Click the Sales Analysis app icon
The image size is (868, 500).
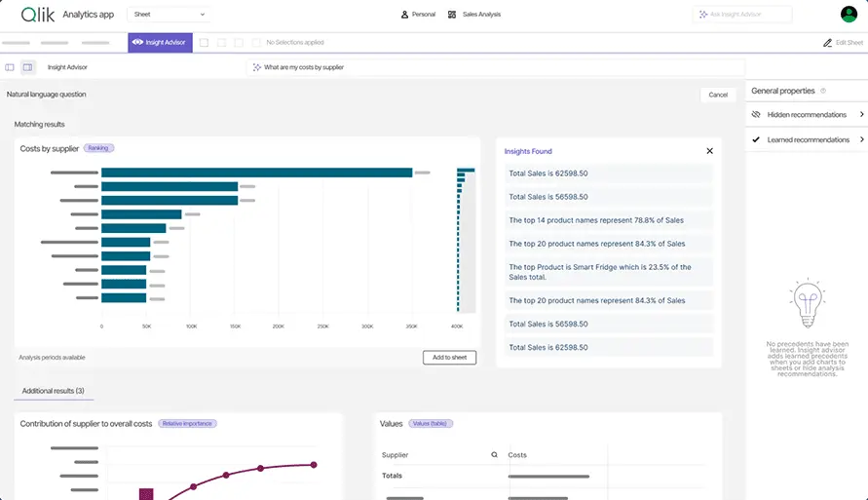point(452,15)
